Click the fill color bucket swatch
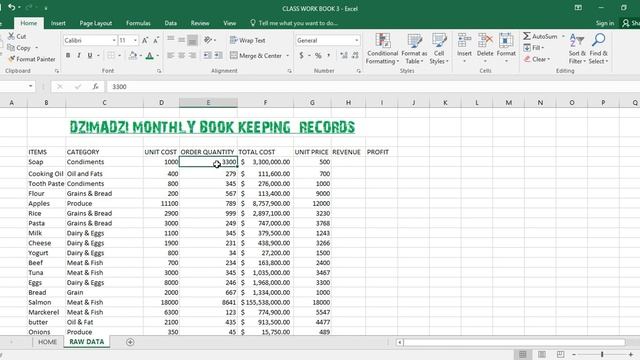This screenshot has width=640, height=360. pos(133,56)
